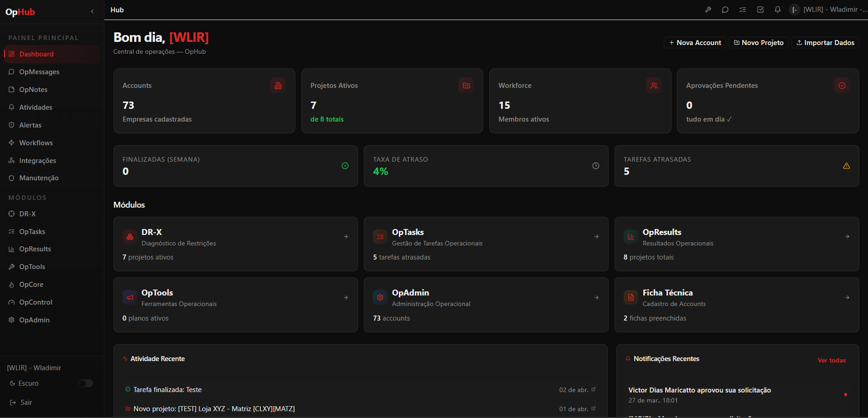The width and height of the screenshot is (868, 418).
Task: Select the OpTasks checklist icon in sidebar
Action: [11, 231]
